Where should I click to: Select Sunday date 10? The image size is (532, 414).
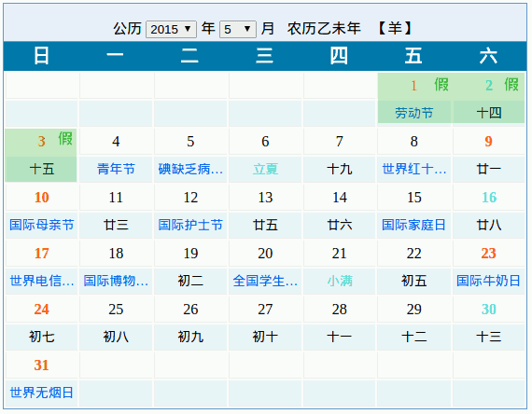coord(42,198)
